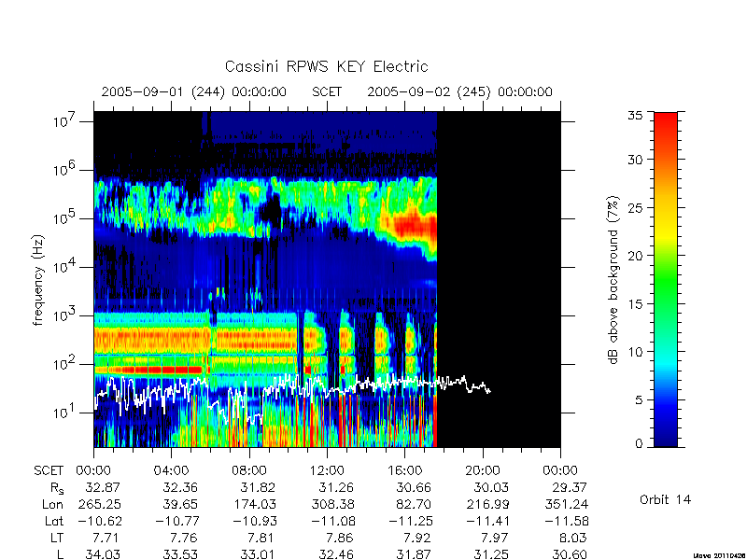Click the time tick label '12:00'
Image resolution: width=747 pixels, height=560 pixels.
pos(327,470)
